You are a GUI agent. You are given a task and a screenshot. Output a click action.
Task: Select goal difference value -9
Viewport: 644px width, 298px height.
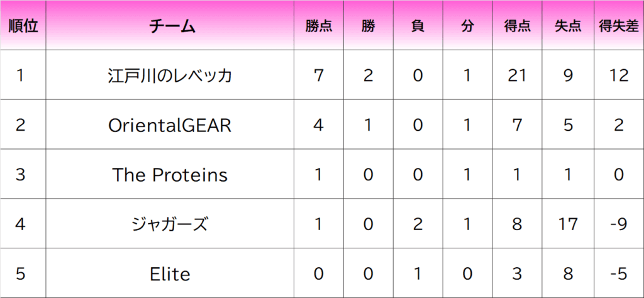click(619, 224)
